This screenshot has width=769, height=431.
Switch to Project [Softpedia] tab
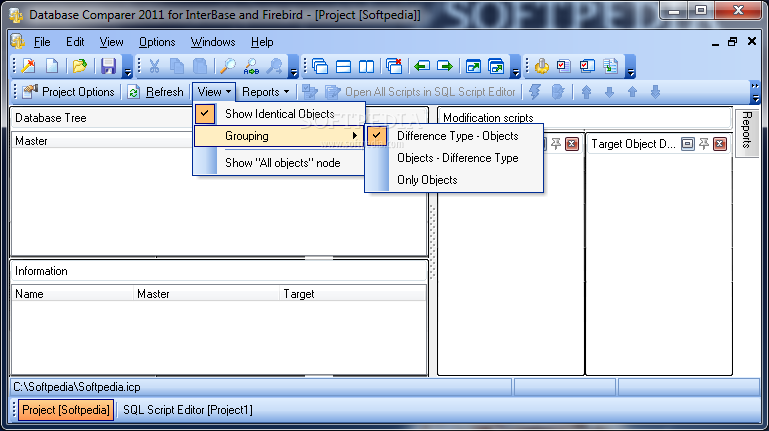(x=66, y=410)
